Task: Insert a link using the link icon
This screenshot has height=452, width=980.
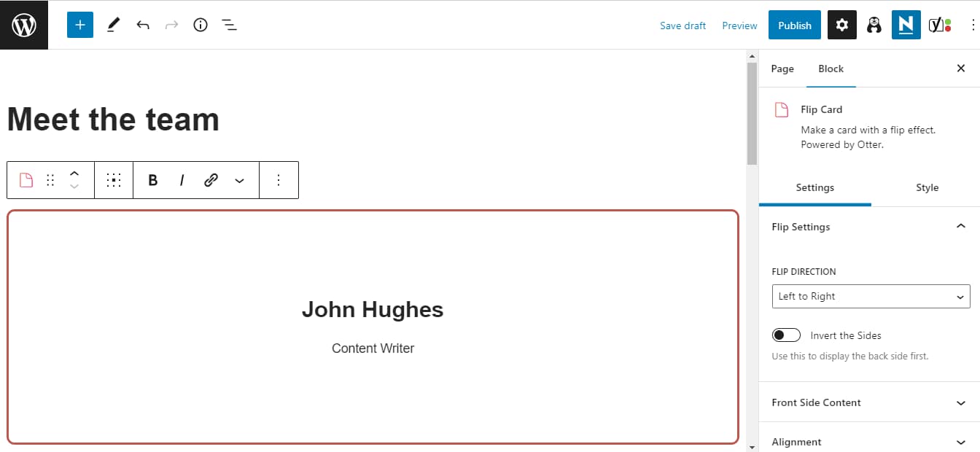Action: [x=211, y=179]
